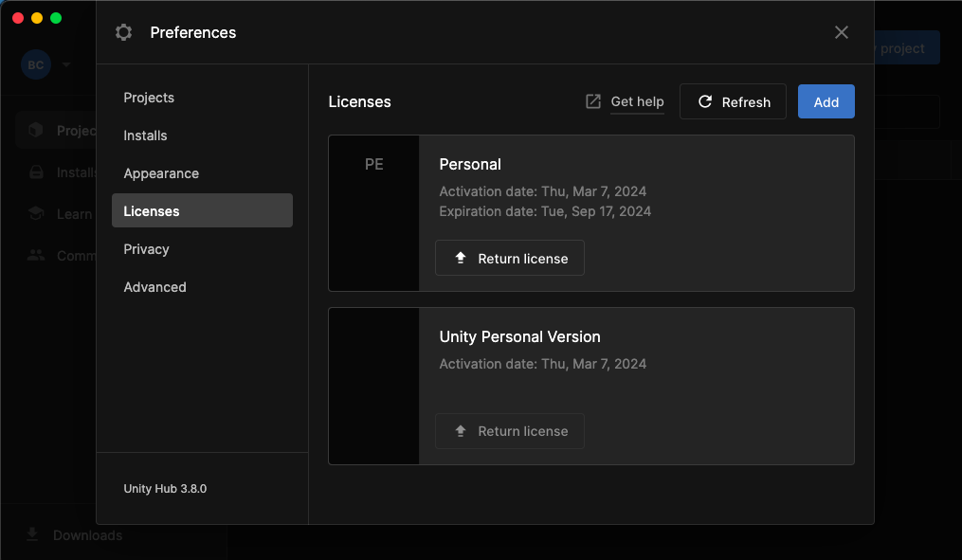Close the Preferences dialog with the X
962x560 pixels.
coord(841,32)
